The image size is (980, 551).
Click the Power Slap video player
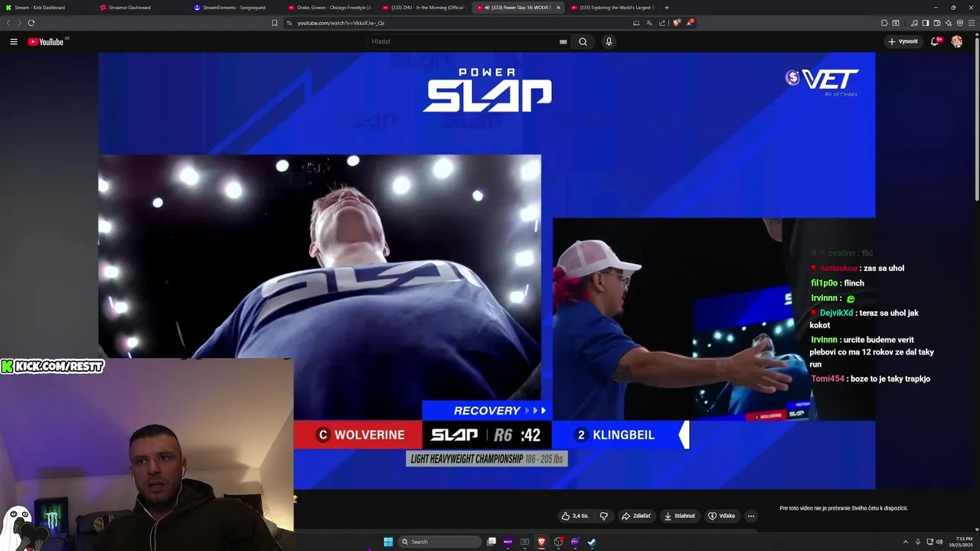[486, 270]
